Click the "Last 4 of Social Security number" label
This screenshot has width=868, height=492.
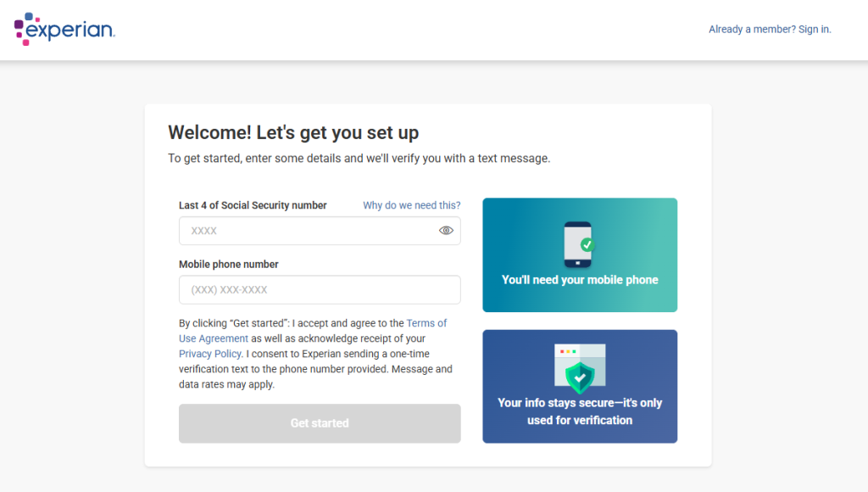tap(253, 205)
